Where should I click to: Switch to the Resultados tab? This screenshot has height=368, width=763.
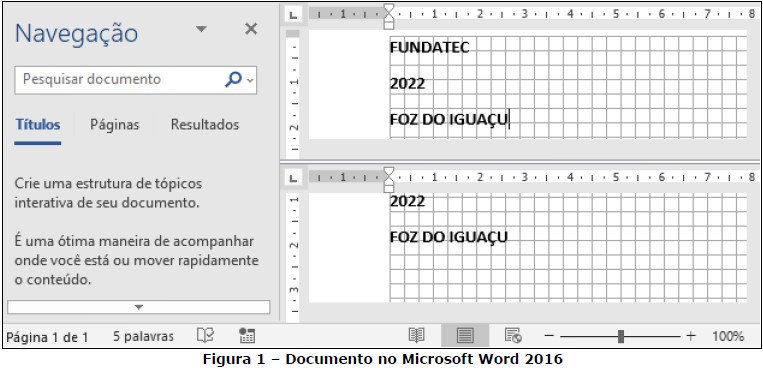coord(205,125)
